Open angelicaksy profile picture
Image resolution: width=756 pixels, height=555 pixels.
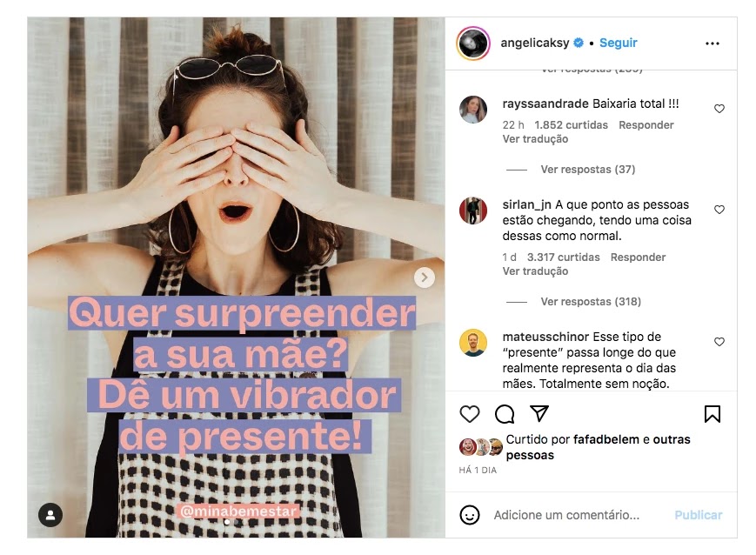point(473,43)
